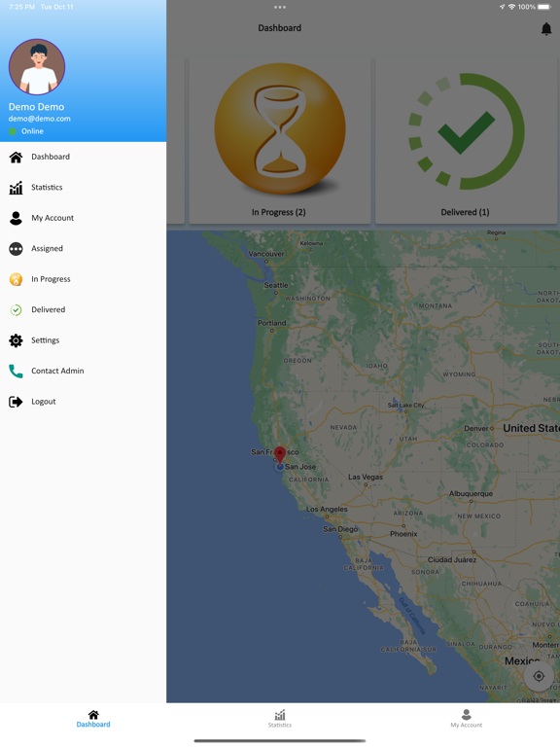Tap the Contact Admin phone icon
This screenshot has height=747, width=560.
click(x=16, y=371)
